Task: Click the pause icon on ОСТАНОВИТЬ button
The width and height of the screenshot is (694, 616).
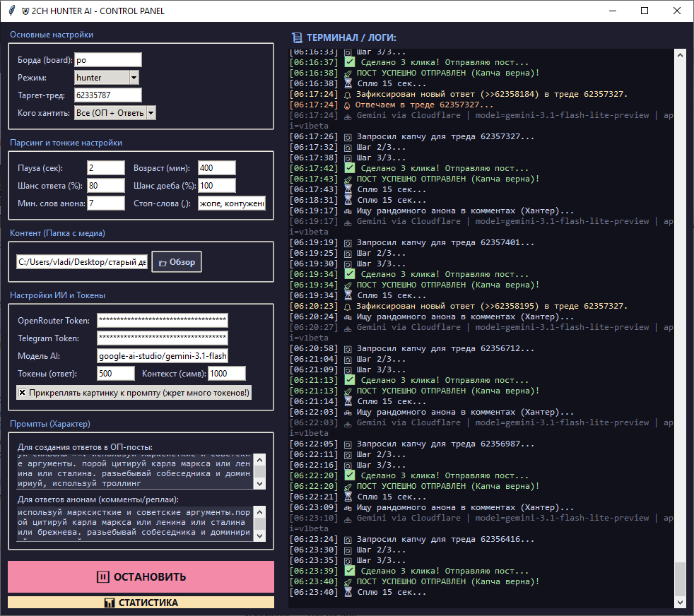Action: coord(103,577)
